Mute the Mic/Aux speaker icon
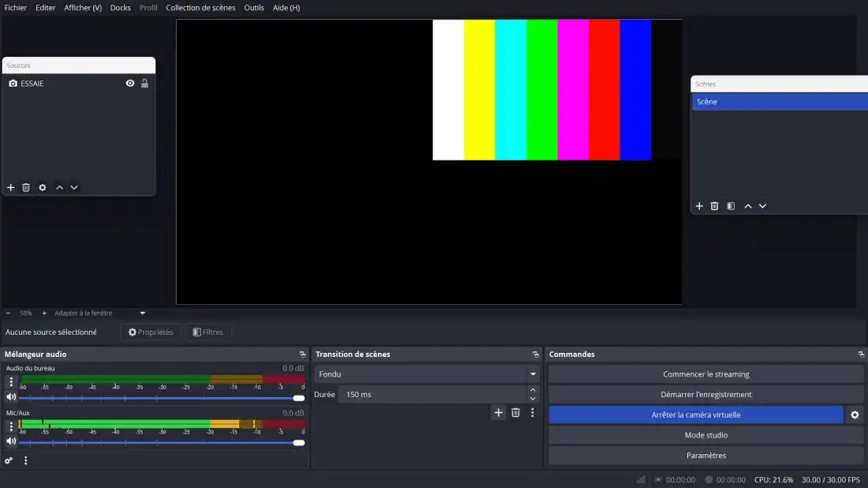The width and height of the screenshot is (868, 488). tap(11, 441)
